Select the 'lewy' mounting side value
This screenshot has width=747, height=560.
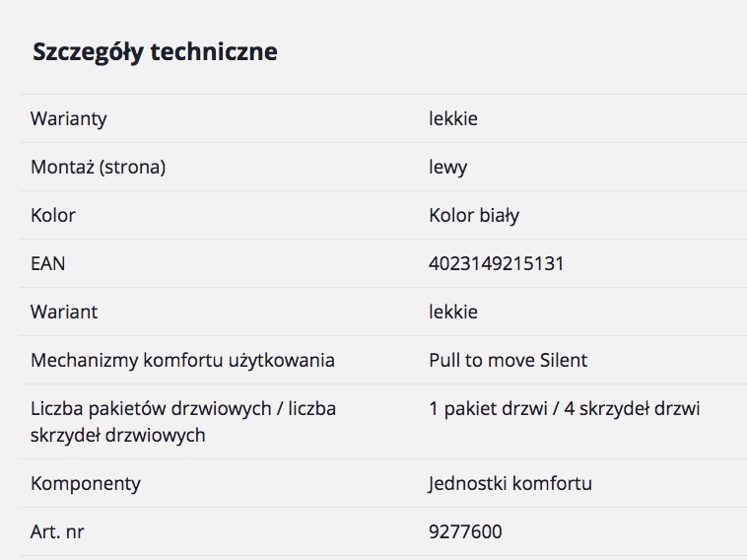pos(448,168)
